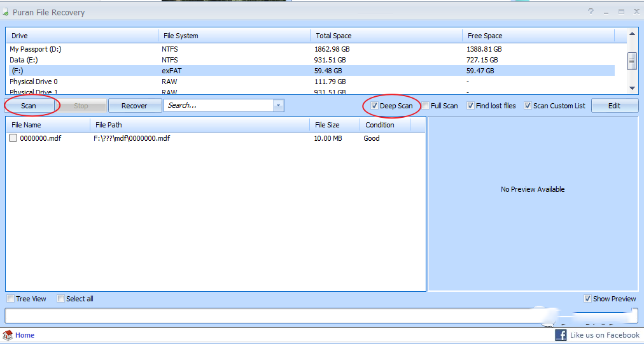Sort results by File Path header
Viewport: 644px width, 344px height.
(x=200, y=125)
